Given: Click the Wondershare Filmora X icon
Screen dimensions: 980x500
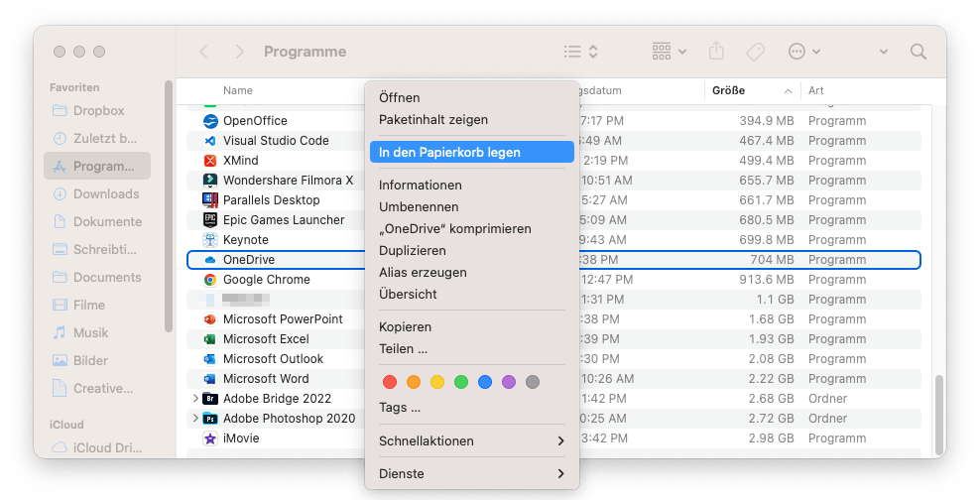Looking at the screenshot, I should [x=210, y=181].
